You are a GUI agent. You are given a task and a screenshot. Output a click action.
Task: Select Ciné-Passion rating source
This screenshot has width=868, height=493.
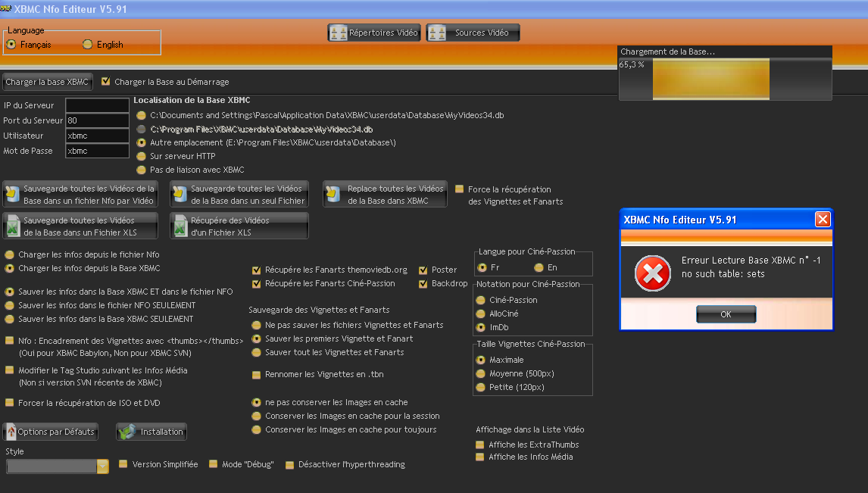click(480, 300)
